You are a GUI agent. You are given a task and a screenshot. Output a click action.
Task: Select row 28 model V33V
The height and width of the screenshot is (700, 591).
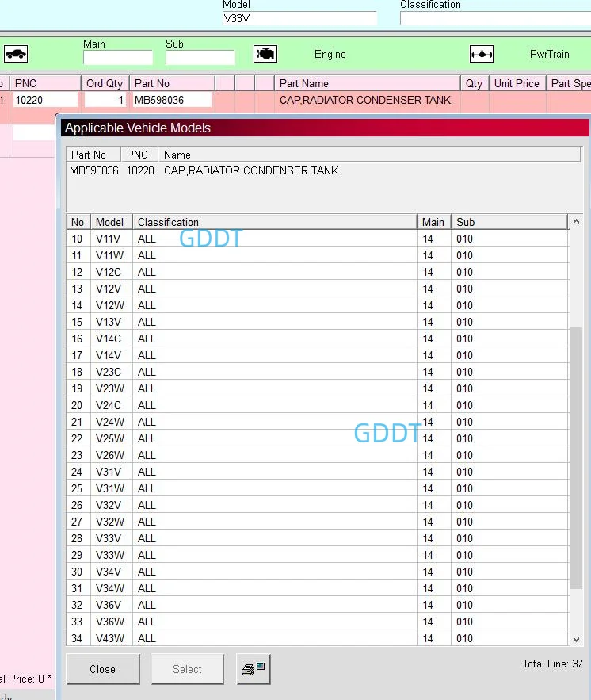[317, 538]
